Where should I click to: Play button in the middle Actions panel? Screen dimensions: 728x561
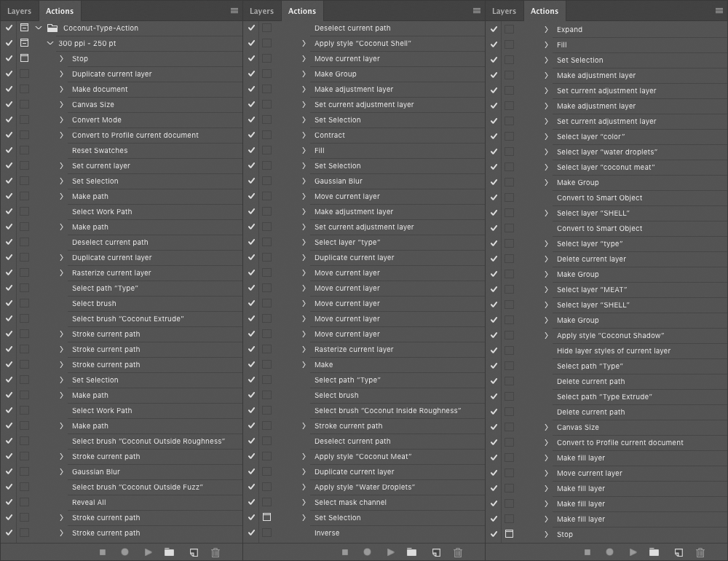(390, 552)
